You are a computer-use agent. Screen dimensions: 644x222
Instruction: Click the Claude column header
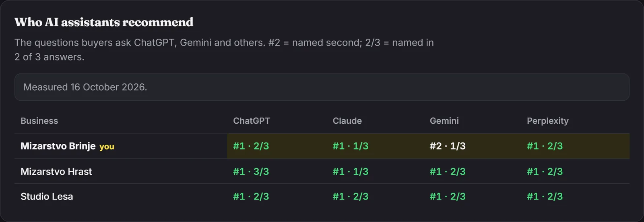click(347, 121)
